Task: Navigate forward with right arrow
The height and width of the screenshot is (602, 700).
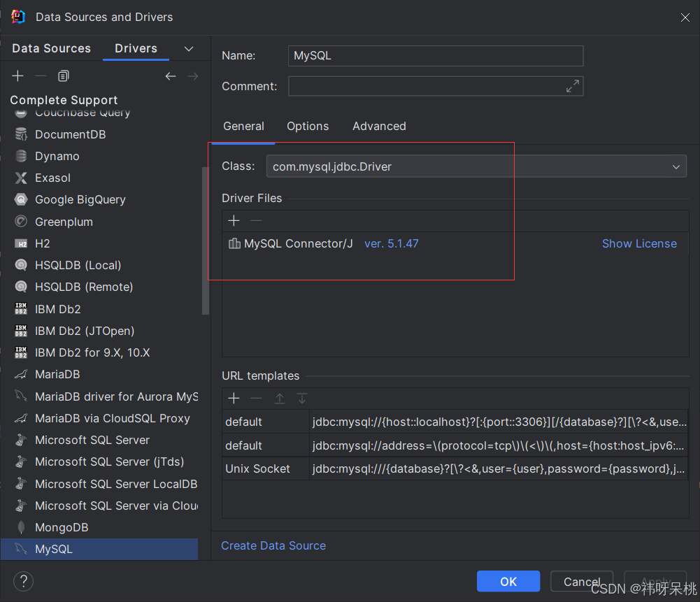Action: pyautogui.click(x=193, y=76)
